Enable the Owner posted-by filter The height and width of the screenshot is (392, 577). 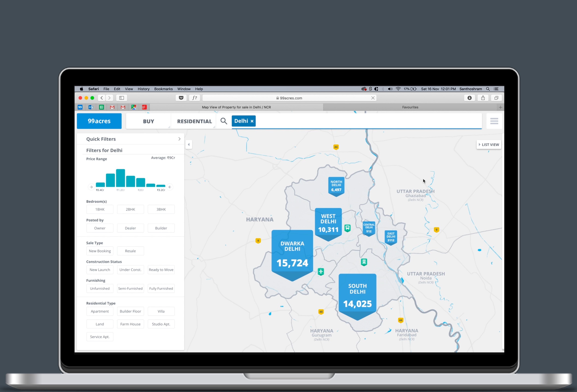pyautogui.click(x=100, y=228)
